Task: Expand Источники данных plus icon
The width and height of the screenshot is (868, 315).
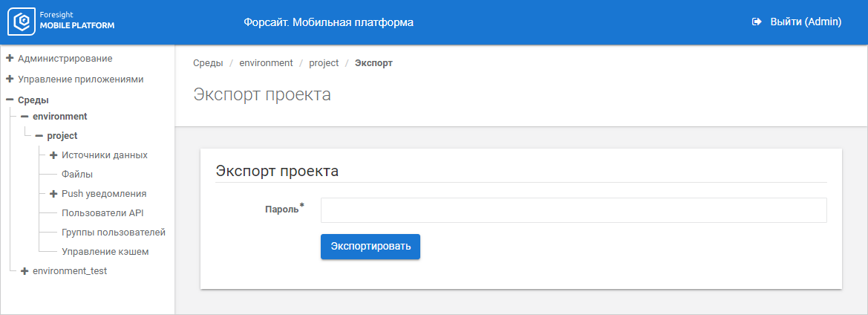Action: 53,155
